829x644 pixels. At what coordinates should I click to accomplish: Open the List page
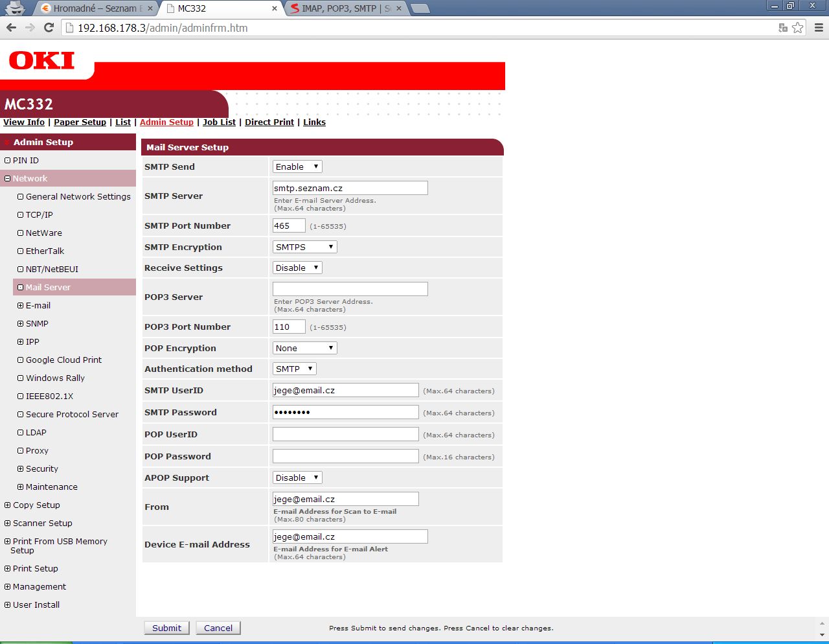pyautogui.click(x=123, y=122)
